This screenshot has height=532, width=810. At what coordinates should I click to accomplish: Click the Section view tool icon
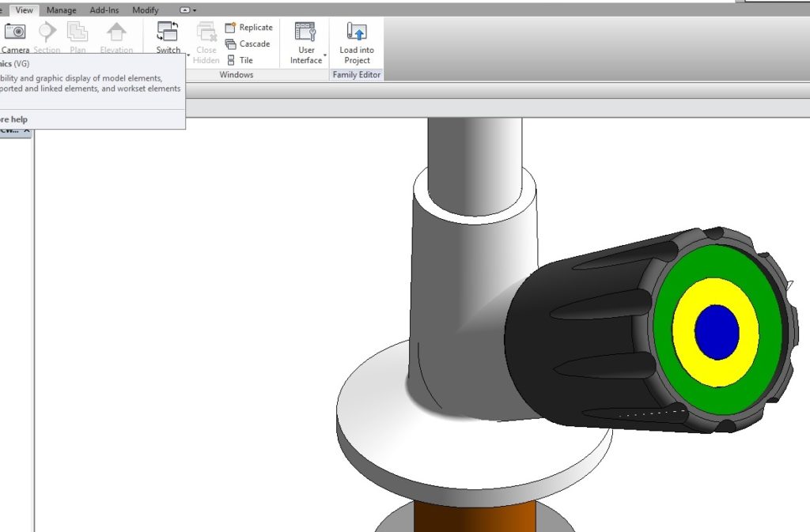[x=47, y=32]
